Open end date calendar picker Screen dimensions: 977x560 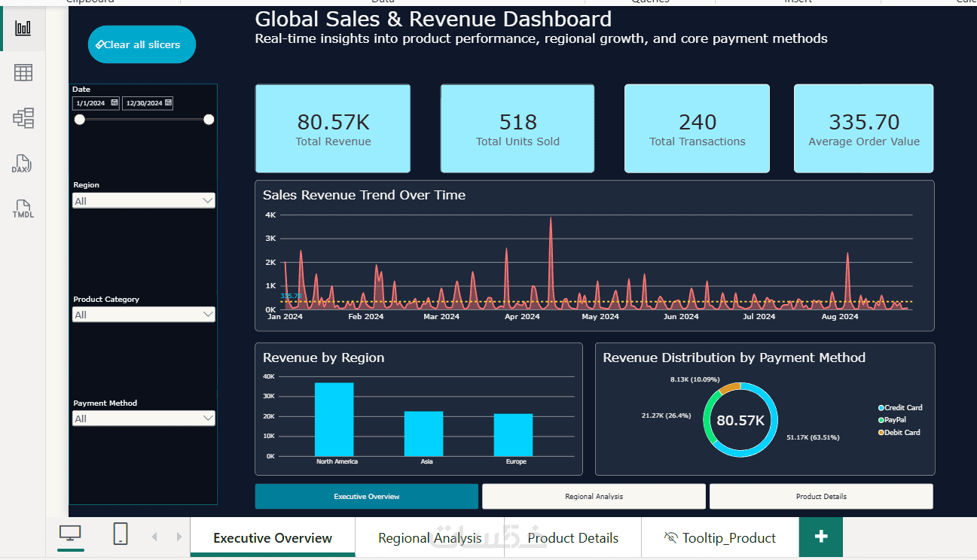click(168, 102)
